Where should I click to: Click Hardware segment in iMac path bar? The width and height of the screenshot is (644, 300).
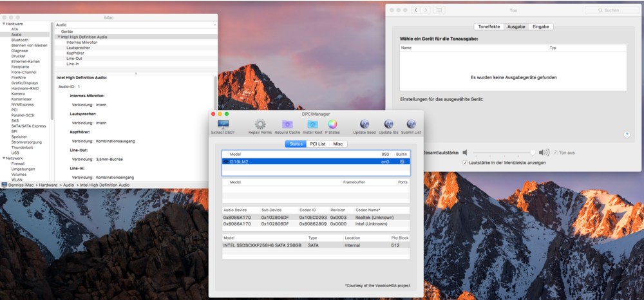click(x=48, y=185)
